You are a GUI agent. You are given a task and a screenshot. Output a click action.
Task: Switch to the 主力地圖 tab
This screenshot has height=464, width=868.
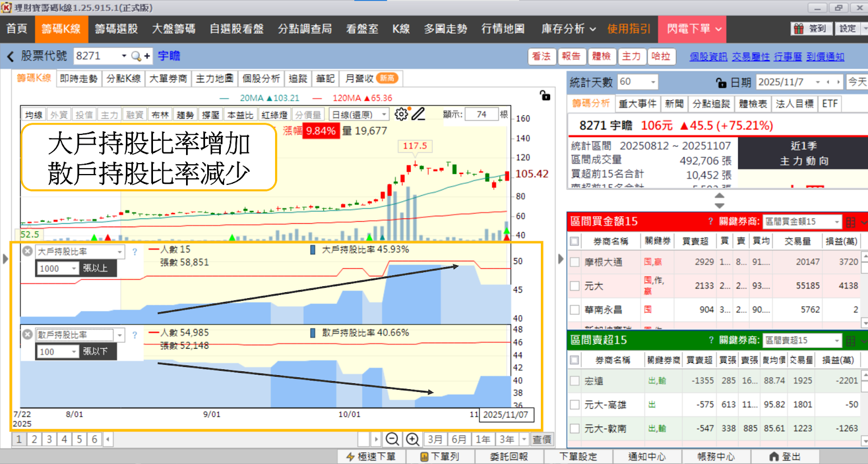coord(214,79)
